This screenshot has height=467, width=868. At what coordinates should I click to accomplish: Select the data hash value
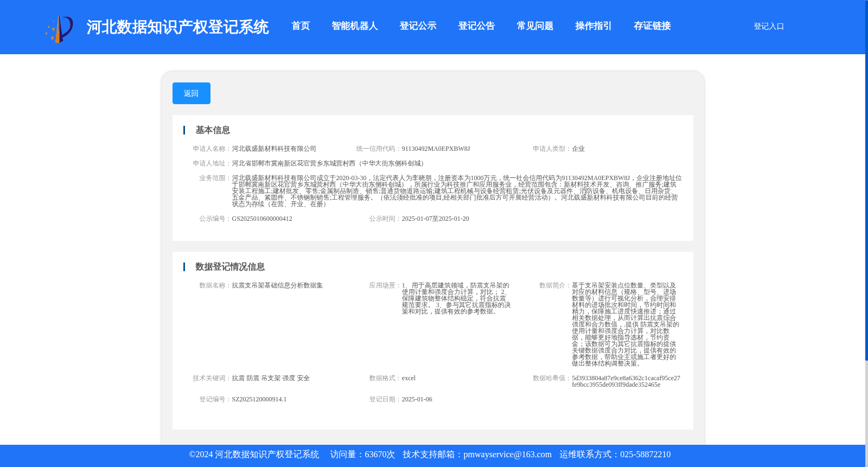tap(626, 381)
